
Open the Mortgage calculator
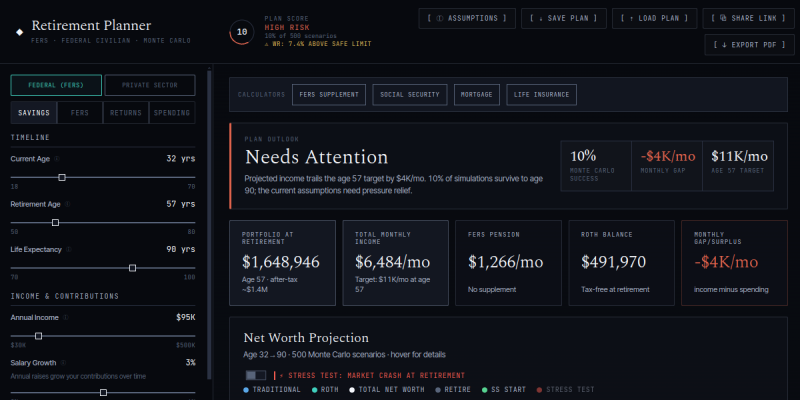pos(477,95)
